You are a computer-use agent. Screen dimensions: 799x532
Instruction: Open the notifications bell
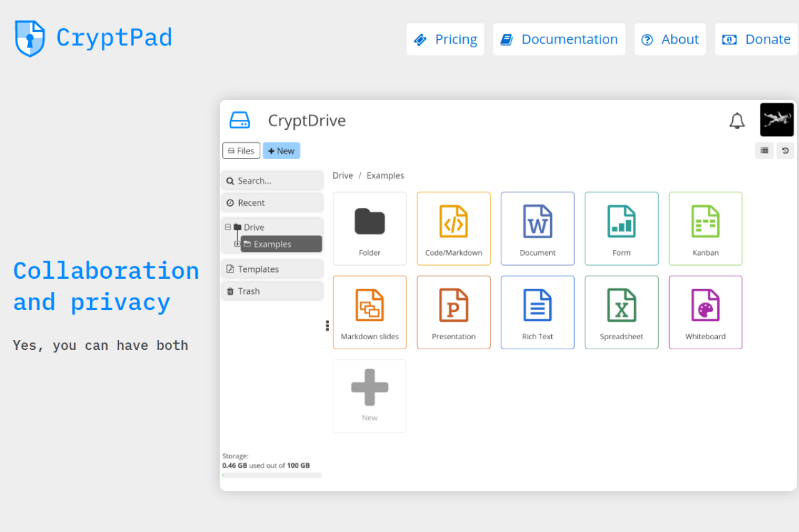(x=737, y=120)
